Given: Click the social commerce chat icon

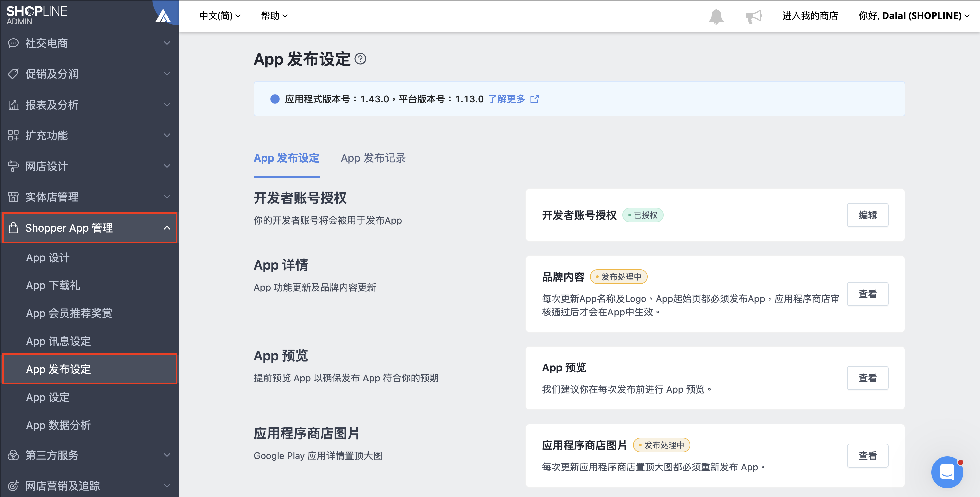Looking at the screenshot, I should tap(13, 43).
